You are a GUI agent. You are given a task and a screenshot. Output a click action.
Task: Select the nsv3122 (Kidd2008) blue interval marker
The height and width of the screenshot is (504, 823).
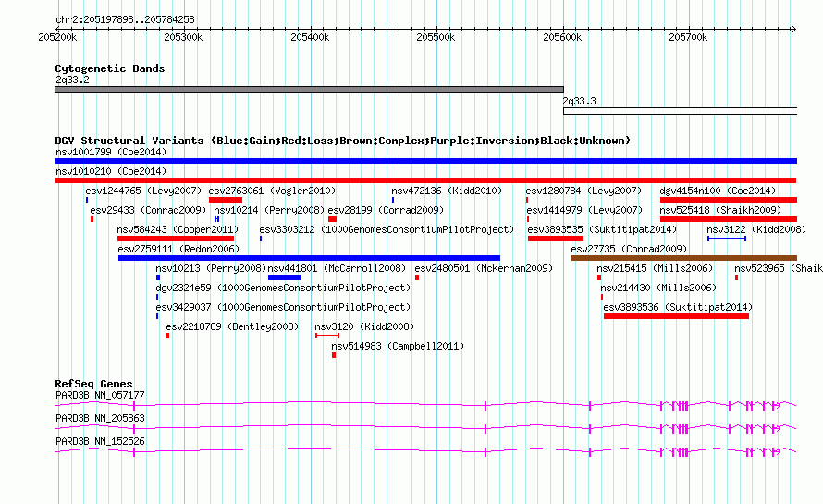click(727, 239)
